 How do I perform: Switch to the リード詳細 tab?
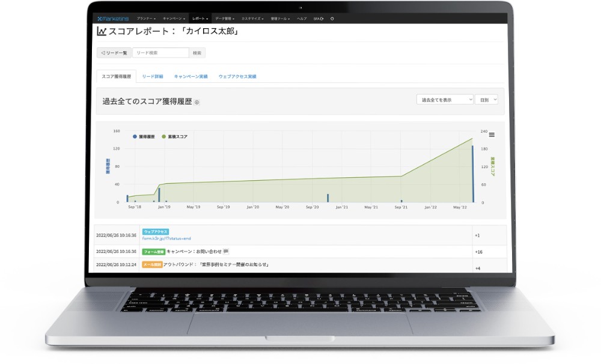tap(153, 77)
